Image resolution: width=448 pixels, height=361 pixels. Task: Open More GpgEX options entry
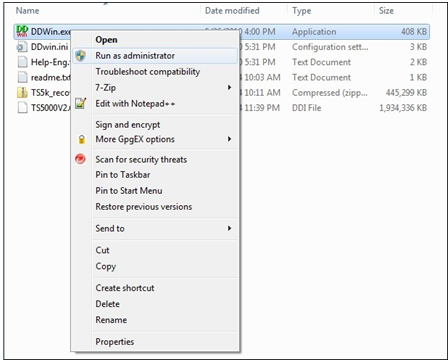(155, 139)
